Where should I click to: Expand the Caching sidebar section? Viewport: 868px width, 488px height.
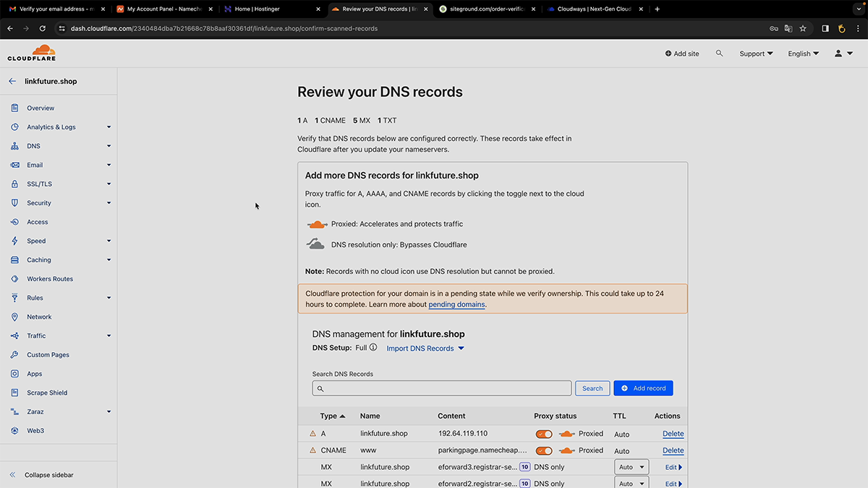click(109, 260)
